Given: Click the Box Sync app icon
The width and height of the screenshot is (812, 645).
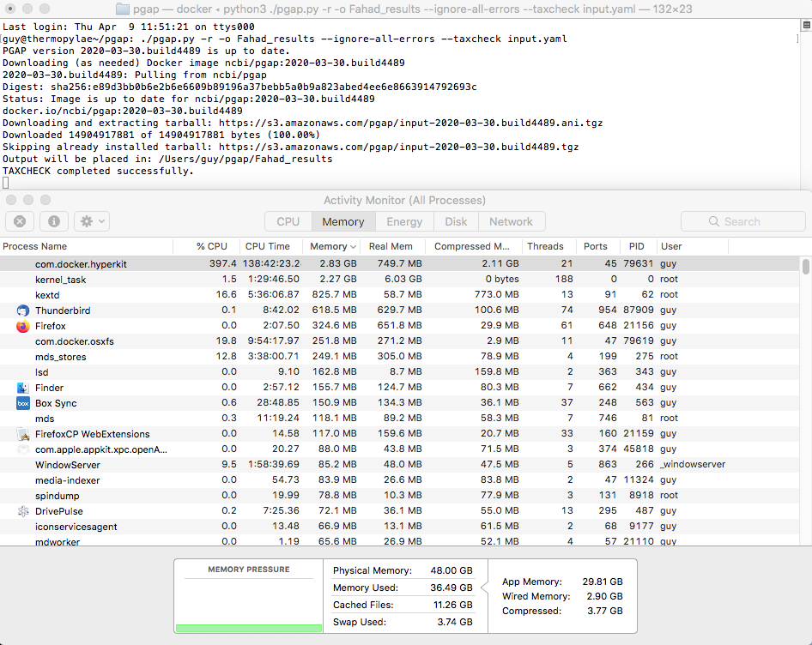Looking at the screenshot, I should tap(23, 403).
